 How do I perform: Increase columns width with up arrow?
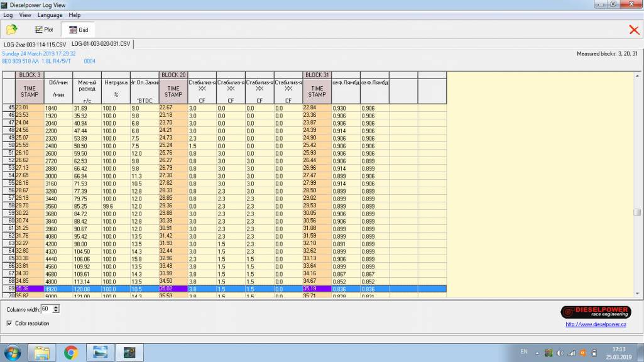(57, 307)
